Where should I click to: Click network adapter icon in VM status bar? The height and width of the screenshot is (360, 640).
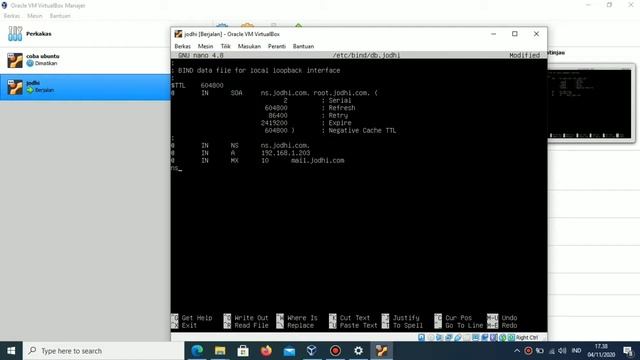(x=448, y=338)
